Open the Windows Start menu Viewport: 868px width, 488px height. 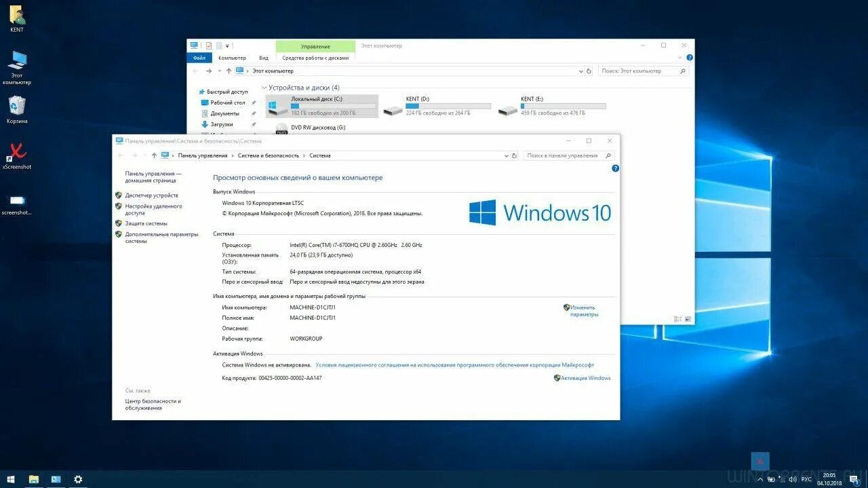tap(11, 479)
